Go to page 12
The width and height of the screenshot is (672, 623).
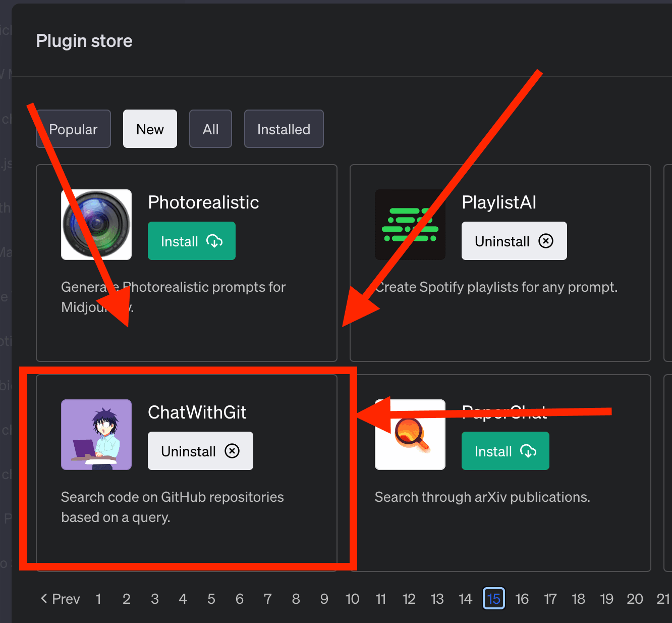[409, 599]
